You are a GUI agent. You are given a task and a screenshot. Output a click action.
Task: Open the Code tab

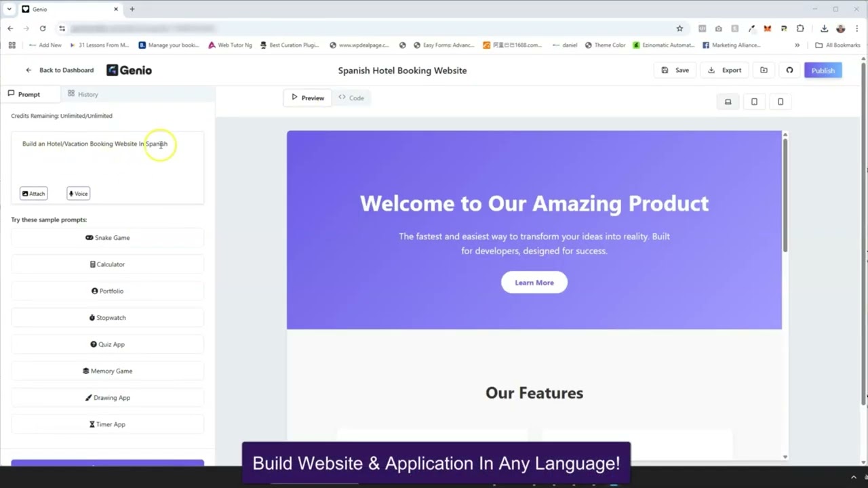click(x=351, y=98)
